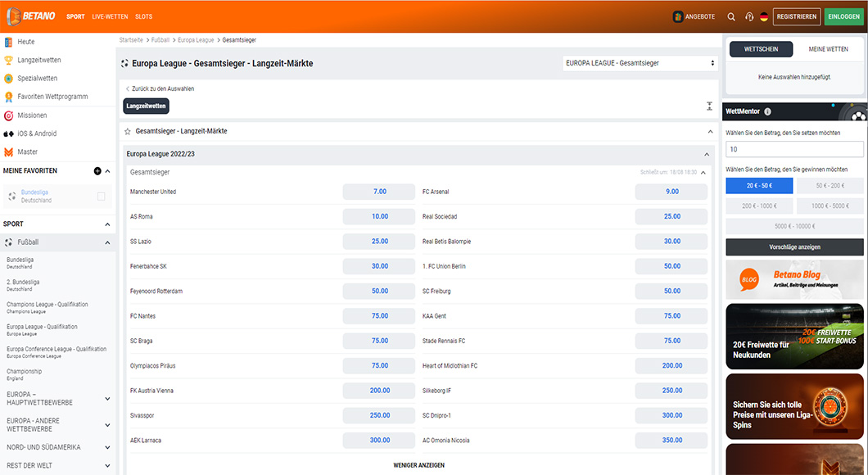Collapse the Meine Favoriten section
Screen dimensions: 868x475
pos(107,171)
